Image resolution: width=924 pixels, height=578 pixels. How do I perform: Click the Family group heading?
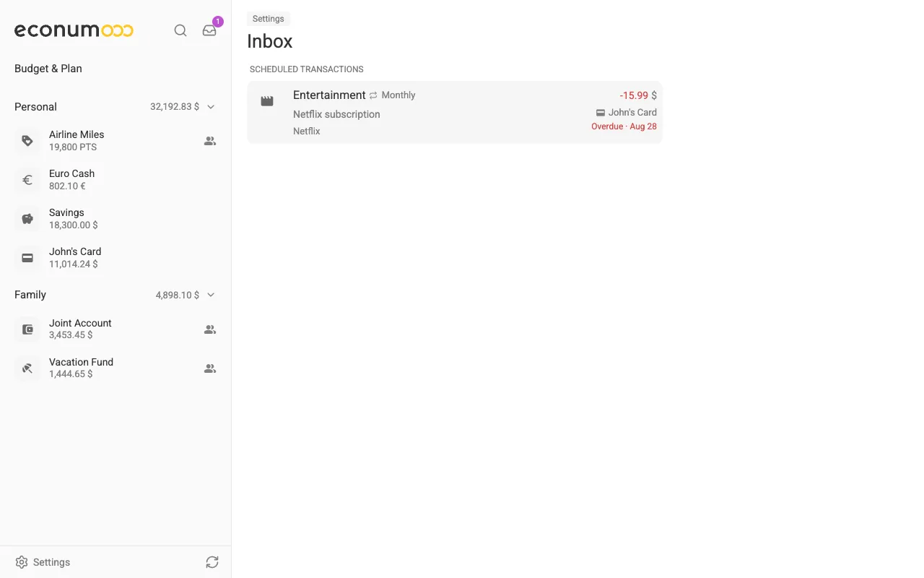30,295
